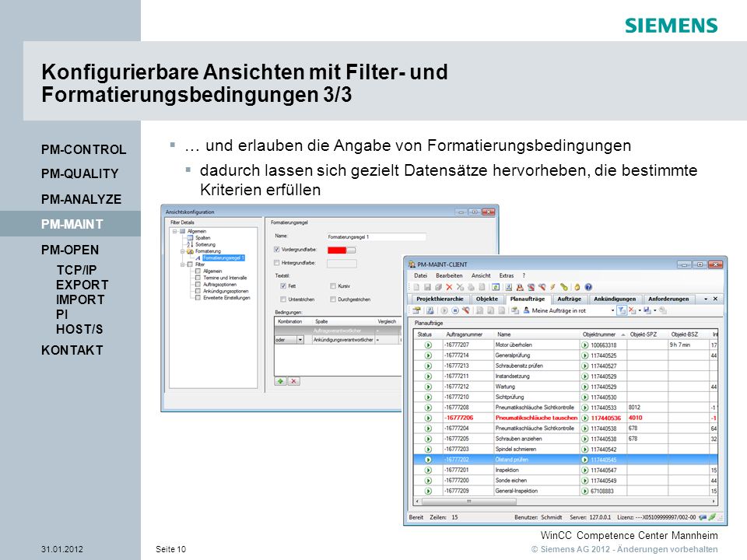747x560 pixels.
Task: Check the Auftragsoptionen filter checkbox
Action: [x=198, y=285]
